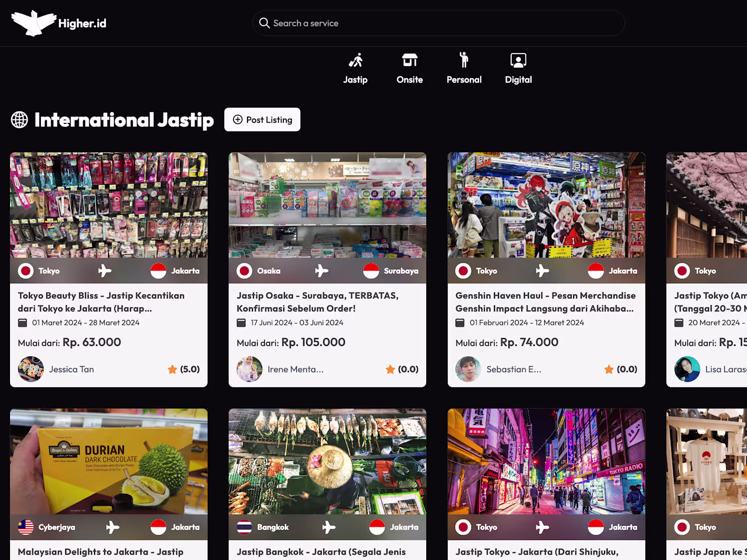The width and height of the screenshot is (747, 560).
Task: Open the Personal category tab
Action: click(464, 68)
